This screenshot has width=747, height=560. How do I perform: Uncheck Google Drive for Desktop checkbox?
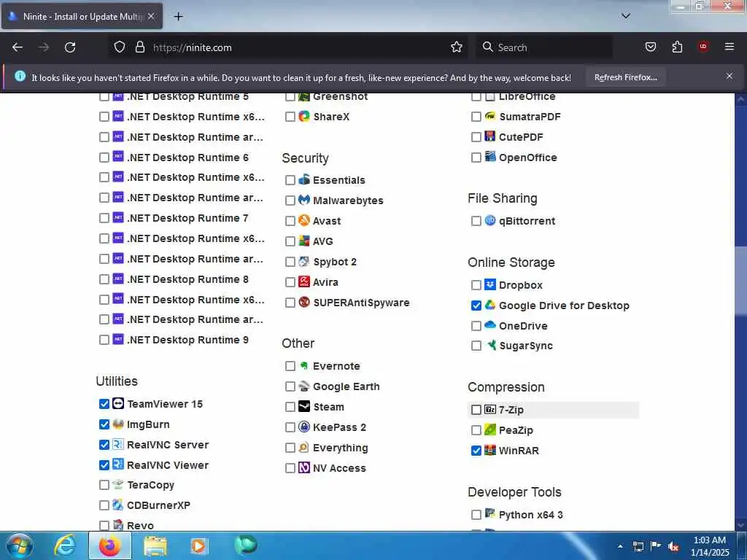click(476, 306)
